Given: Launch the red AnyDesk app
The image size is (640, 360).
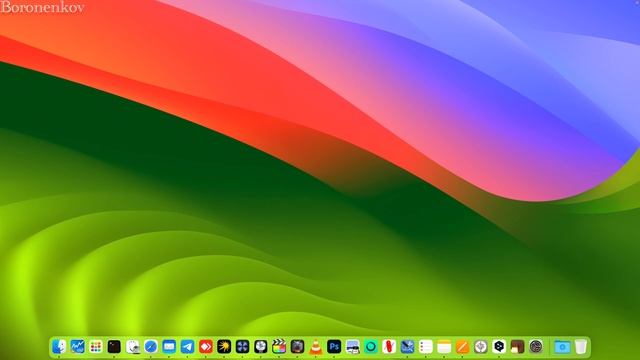Looking at the screenshot, I should click(206, 347).
